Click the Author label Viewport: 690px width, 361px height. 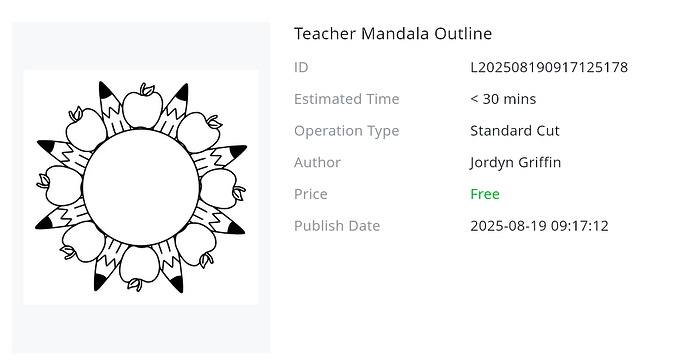click(317, 162)
